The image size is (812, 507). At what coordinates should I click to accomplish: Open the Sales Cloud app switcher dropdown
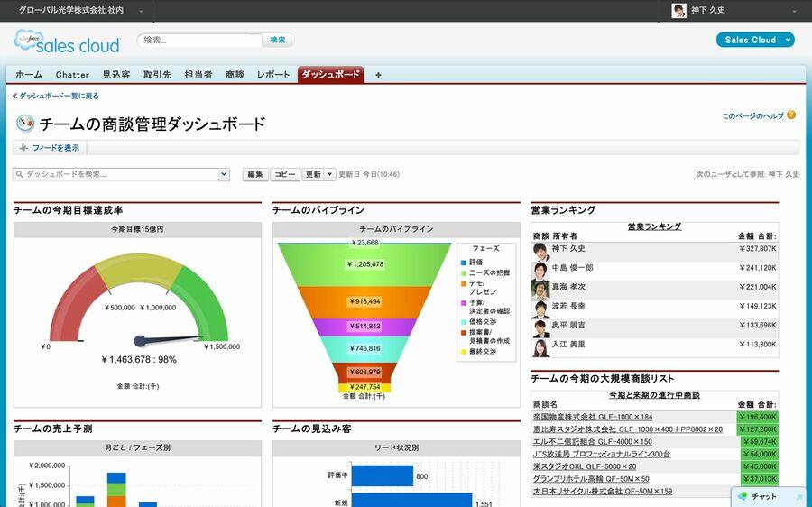(x=789, y=40)
